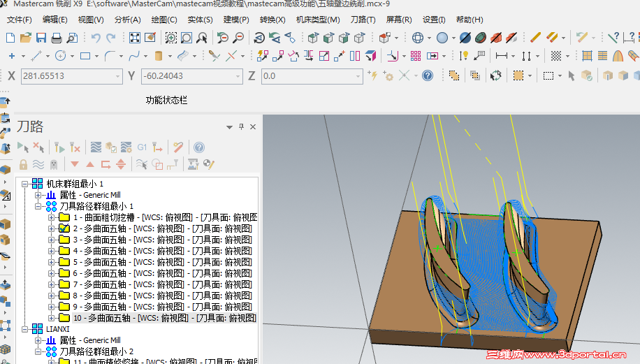Open the 刀路(T) menu

(363, 20)
